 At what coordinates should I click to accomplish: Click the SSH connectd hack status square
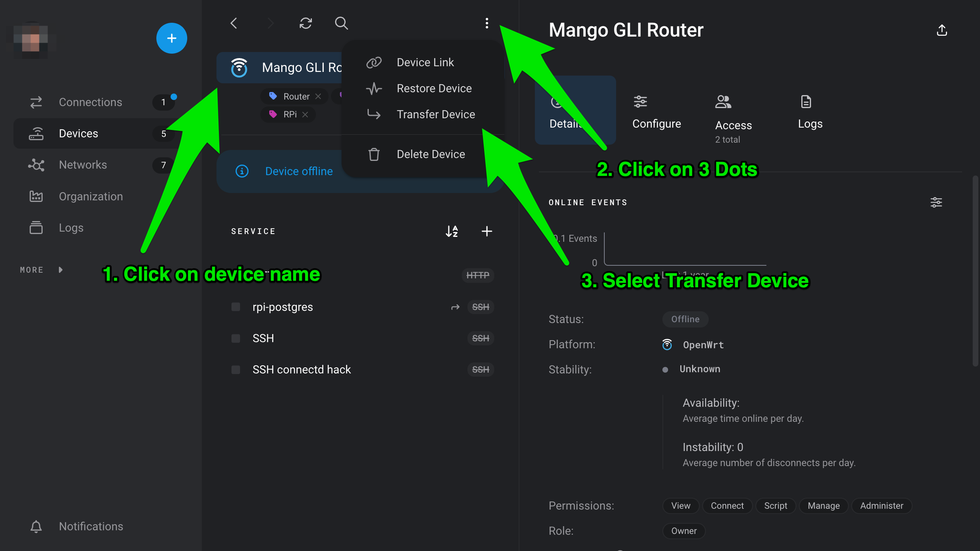click(236, 369)
